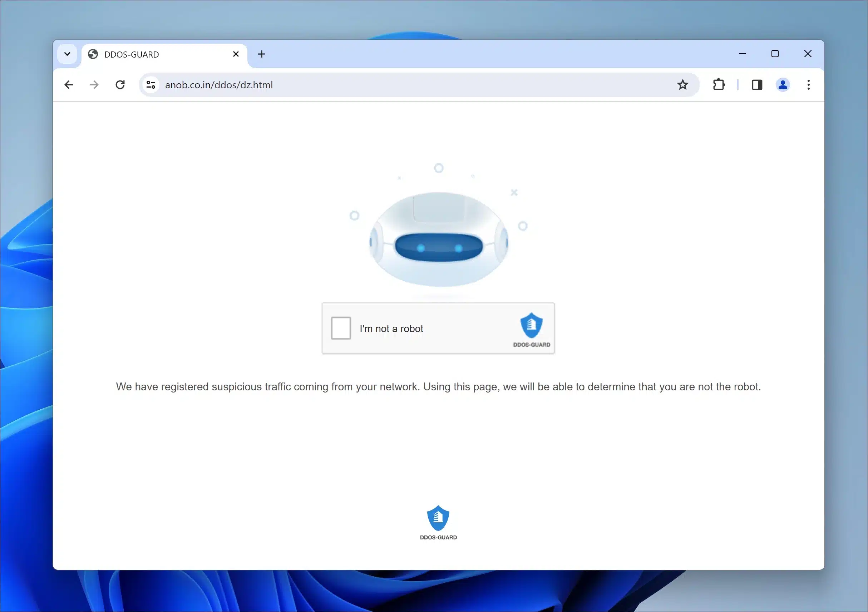The height and width of the screenshot is (612, 868).
Task: Open the Extensions puzzle icon
Action: (719, 85)
